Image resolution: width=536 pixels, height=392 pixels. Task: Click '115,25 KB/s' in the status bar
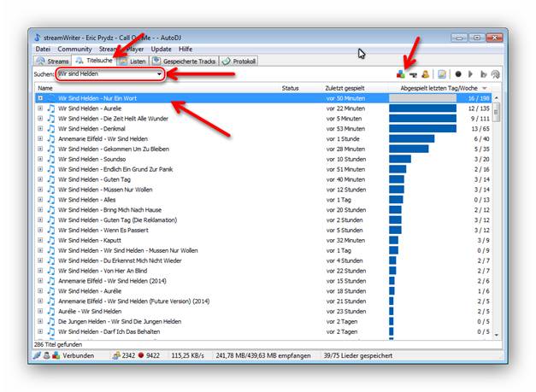click(187, 355)
